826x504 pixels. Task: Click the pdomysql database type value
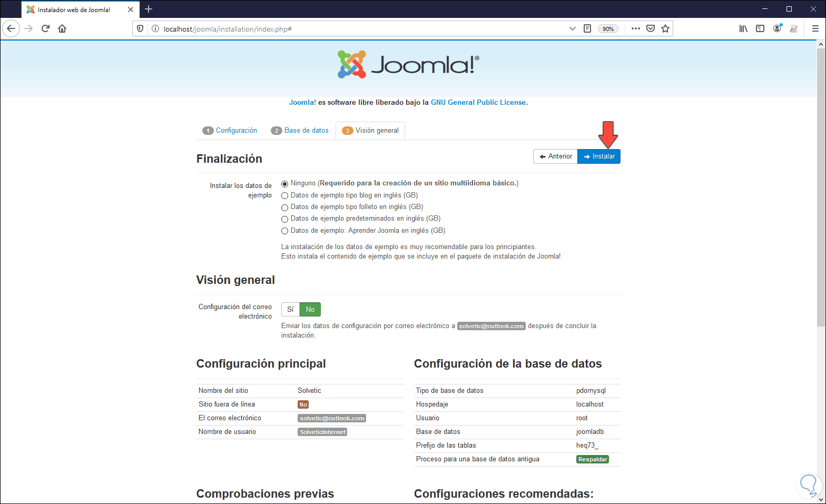[x=591, y=391]
